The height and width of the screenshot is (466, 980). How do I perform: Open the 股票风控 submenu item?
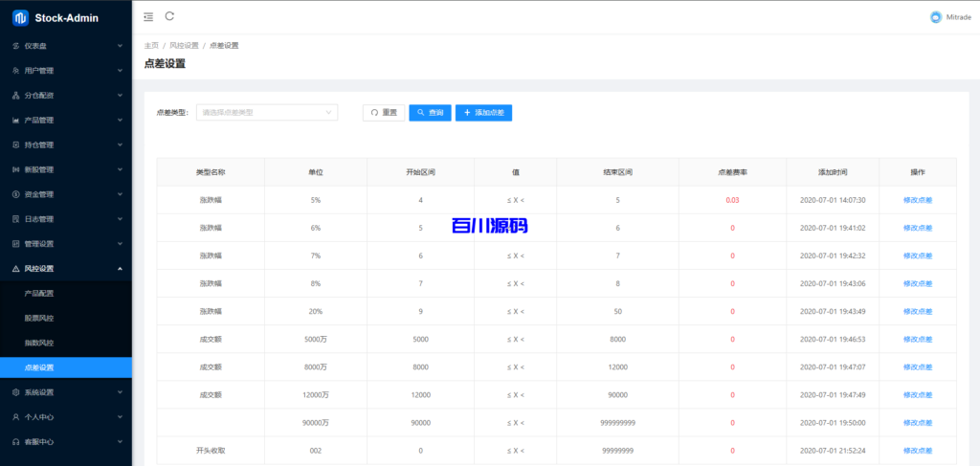tap(39, 318)
